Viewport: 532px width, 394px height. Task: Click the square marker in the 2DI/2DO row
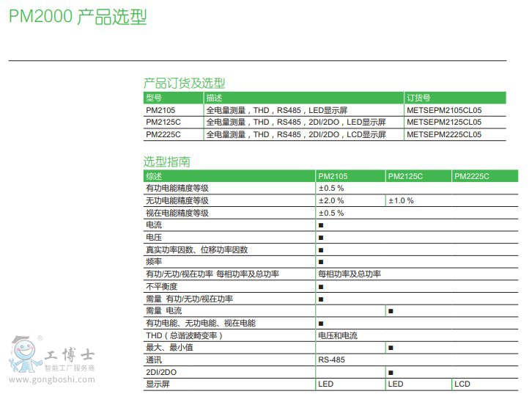coord(391,372)
